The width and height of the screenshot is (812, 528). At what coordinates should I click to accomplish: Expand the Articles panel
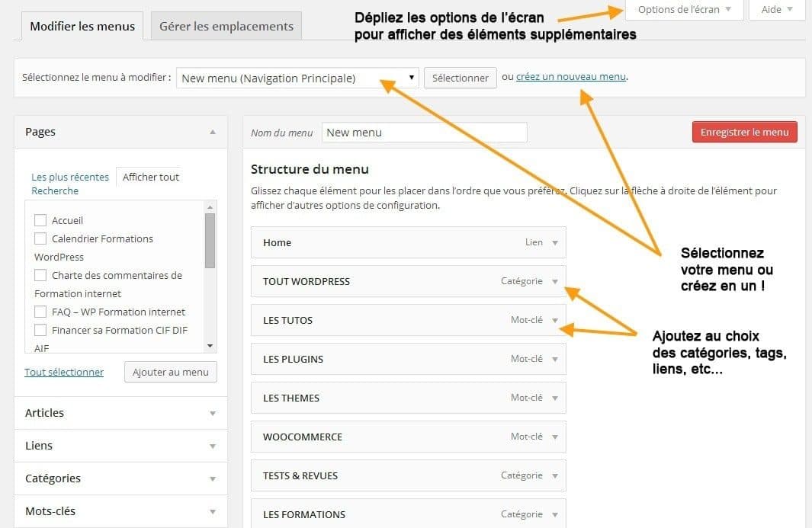[x=213, y=413]
